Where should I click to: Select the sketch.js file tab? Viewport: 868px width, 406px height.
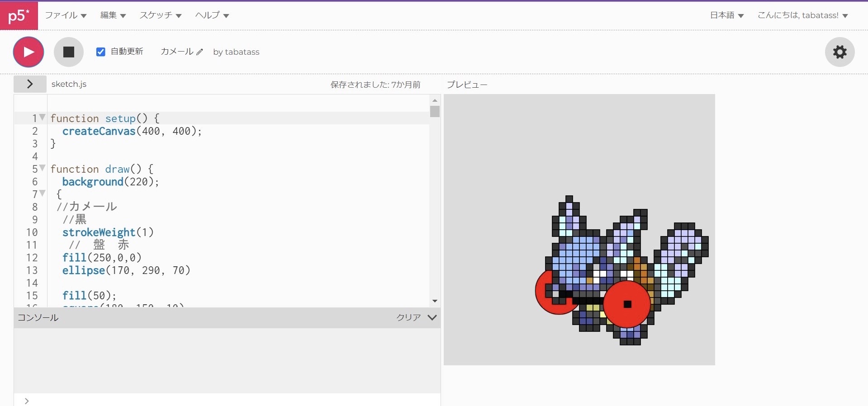[x=69, y=84]
